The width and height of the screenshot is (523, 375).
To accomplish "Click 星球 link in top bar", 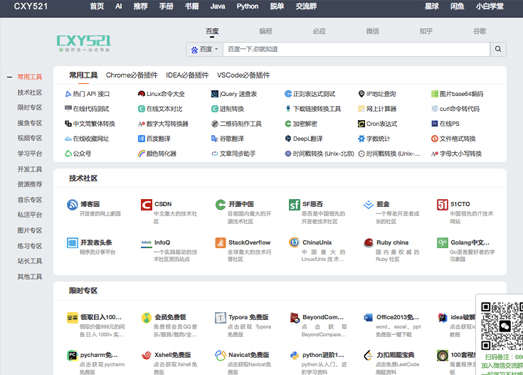I will point(432,6).
